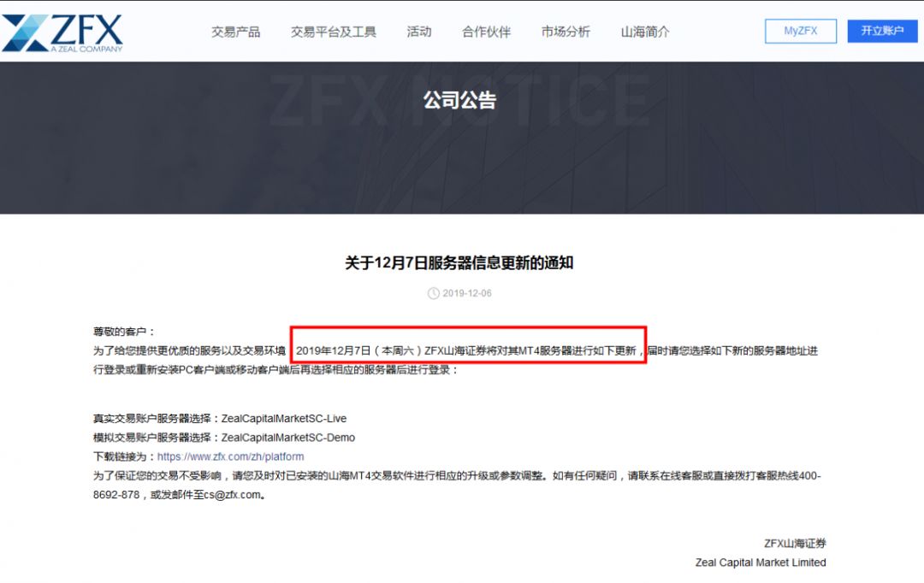Click the ZFX logo in the header
This screenshot has height=583, width=924.
pos(62,33)
